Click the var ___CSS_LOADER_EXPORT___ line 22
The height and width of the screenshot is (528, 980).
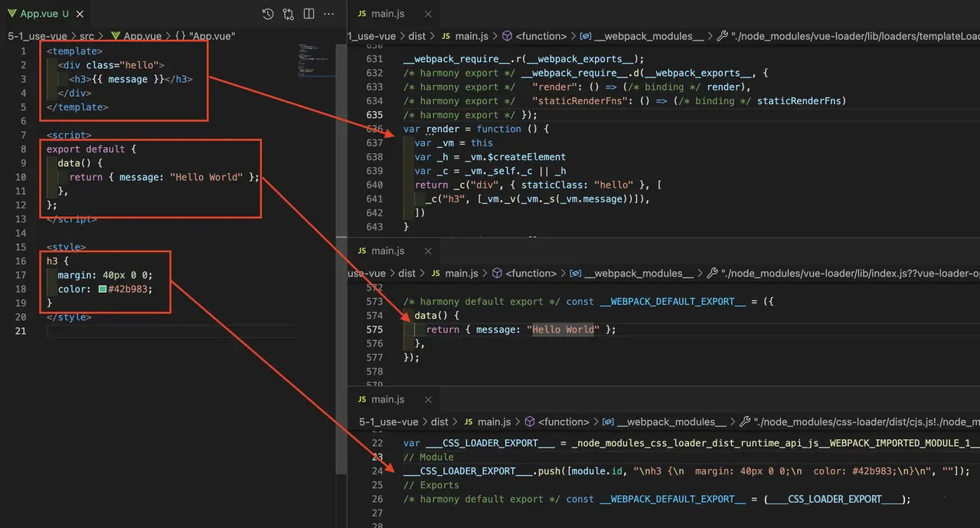(691, 443)
